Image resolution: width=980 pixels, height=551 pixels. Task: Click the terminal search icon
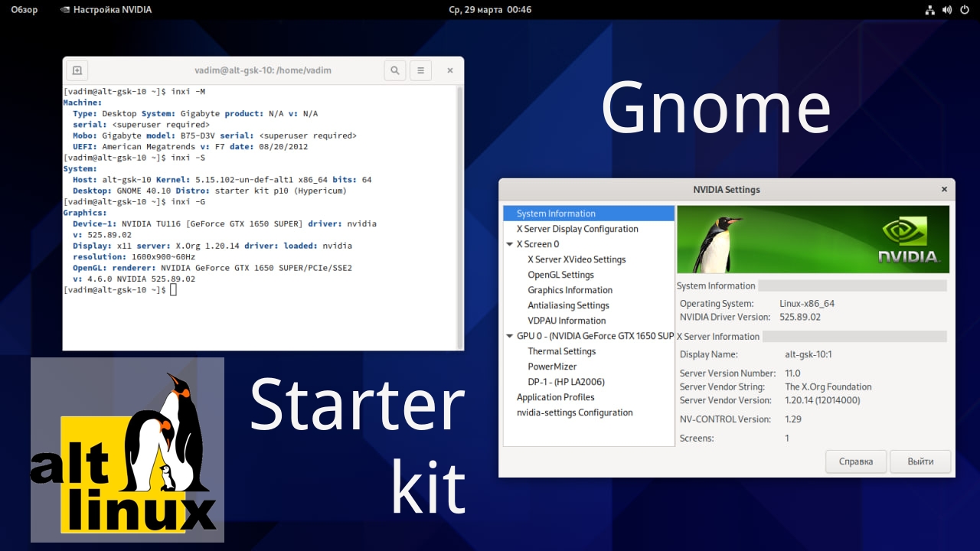pyautogui.click(x=394, y=70)
